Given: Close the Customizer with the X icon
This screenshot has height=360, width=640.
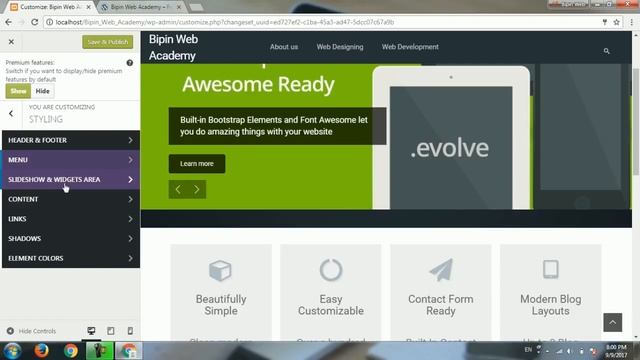Looking at the screenshot, I should pos(11,42).
